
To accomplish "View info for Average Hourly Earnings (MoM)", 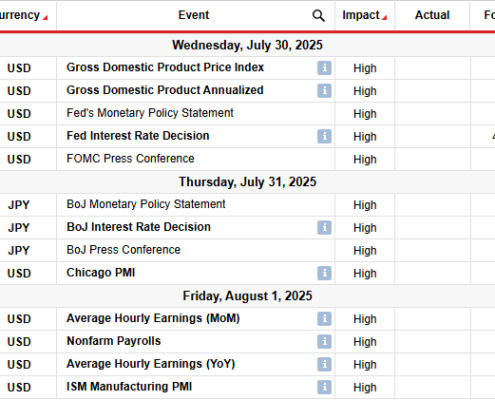I will coord(324,319).
